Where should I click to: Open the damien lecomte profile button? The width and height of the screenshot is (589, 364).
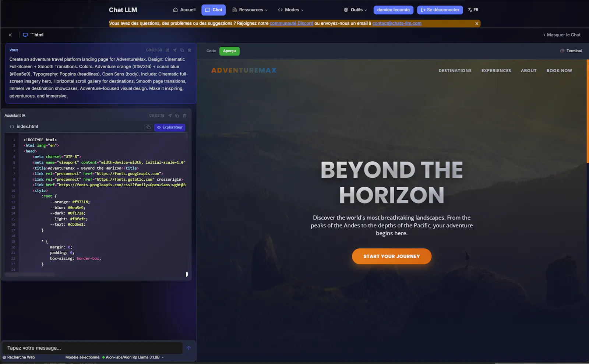coord(394,10)
